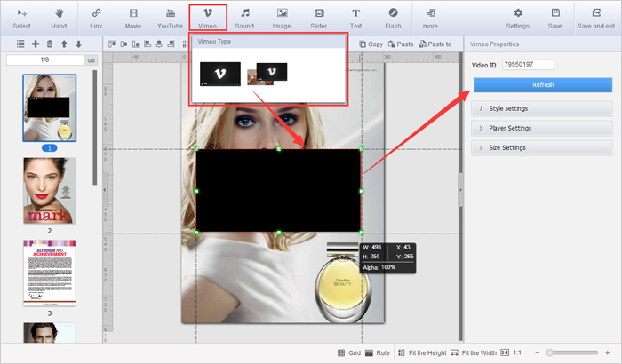Screen dimensions: 622x364
Task: Select page 2 thumbnail
Action: click(x=49, y=190)
